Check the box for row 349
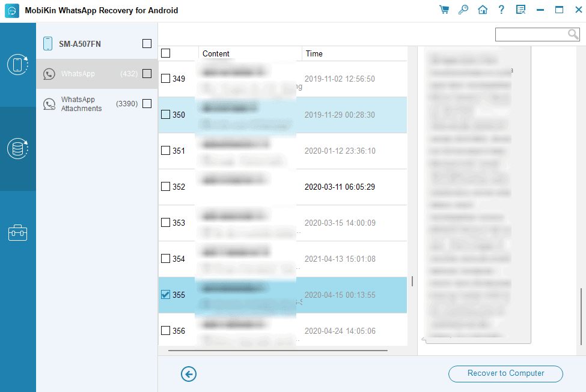 click(165, 79)
